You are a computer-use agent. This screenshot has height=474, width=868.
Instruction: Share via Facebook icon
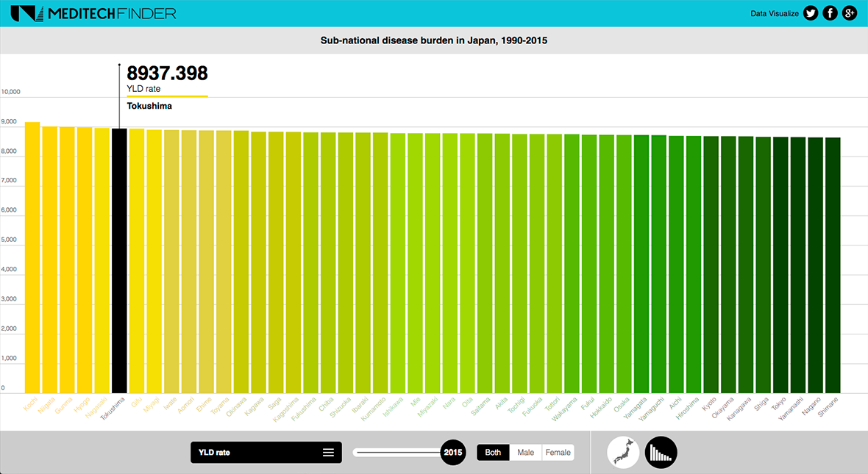coord(830,13)
